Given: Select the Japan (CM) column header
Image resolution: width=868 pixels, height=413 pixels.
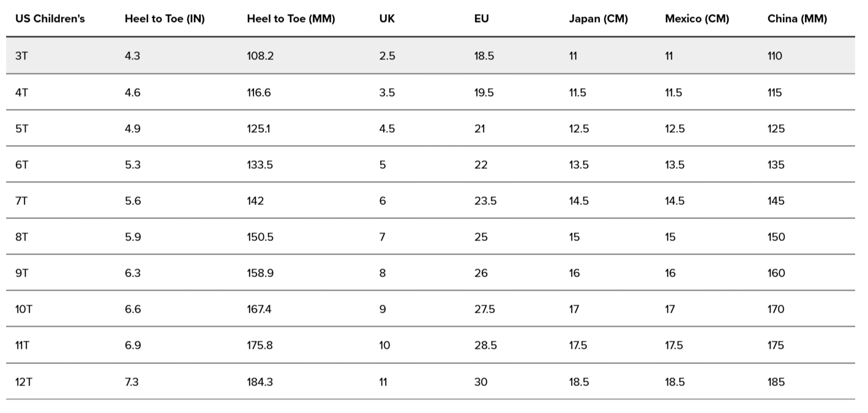Looking at the screenshot, I should [598, 19].
